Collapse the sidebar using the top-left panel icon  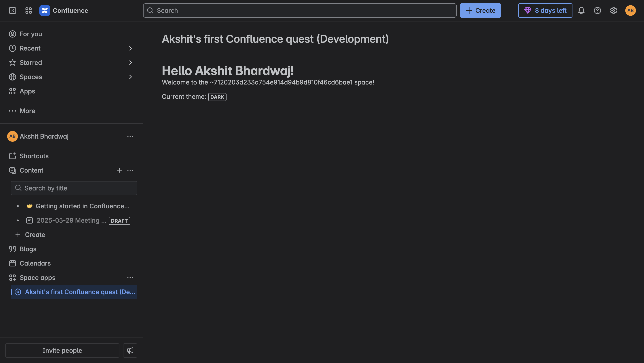point(13,11)
